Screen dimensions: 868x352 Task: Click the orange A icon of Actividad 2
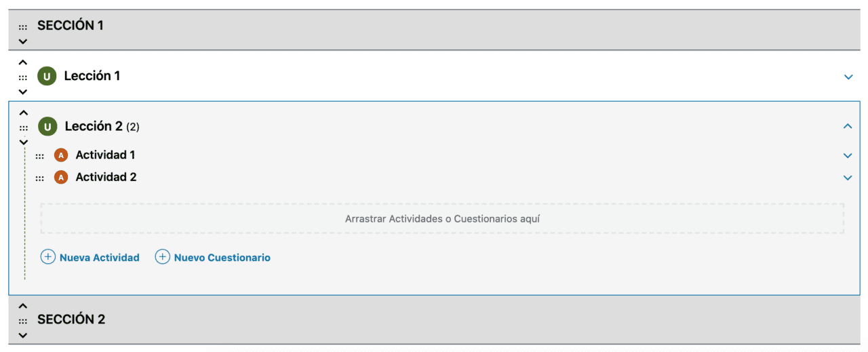point(61,178)
